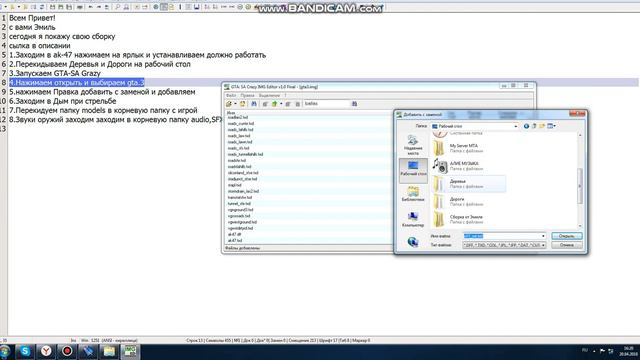Screen dimensions: 640x360
Task: Click the RU language indicator in tray
Action: (x=584, y=350)
